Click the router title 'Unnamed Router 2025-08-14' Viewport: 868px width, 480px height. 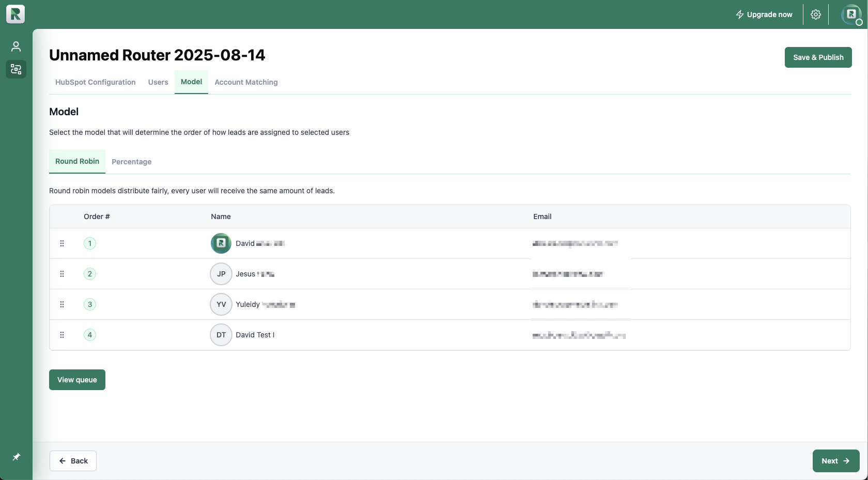pyautogui.click(x=157, y=55)
